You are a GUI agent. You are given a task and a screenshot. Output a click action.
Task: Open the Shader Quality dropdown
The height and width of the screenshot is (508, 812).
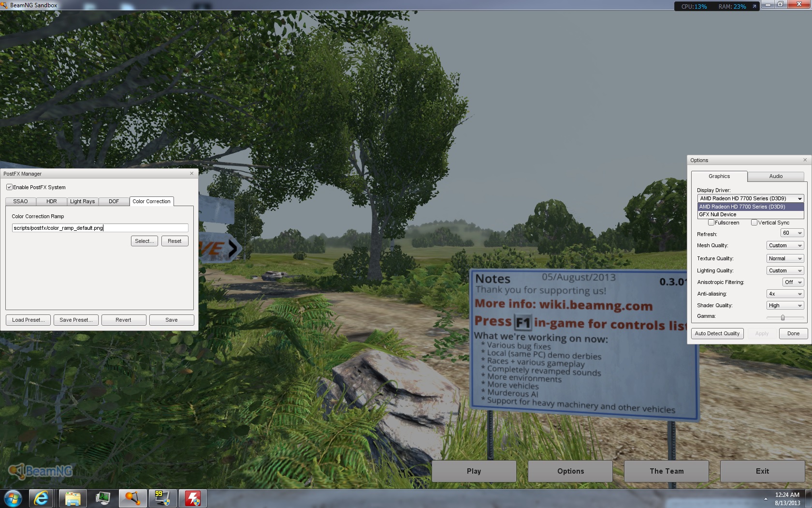click(785, 305)
